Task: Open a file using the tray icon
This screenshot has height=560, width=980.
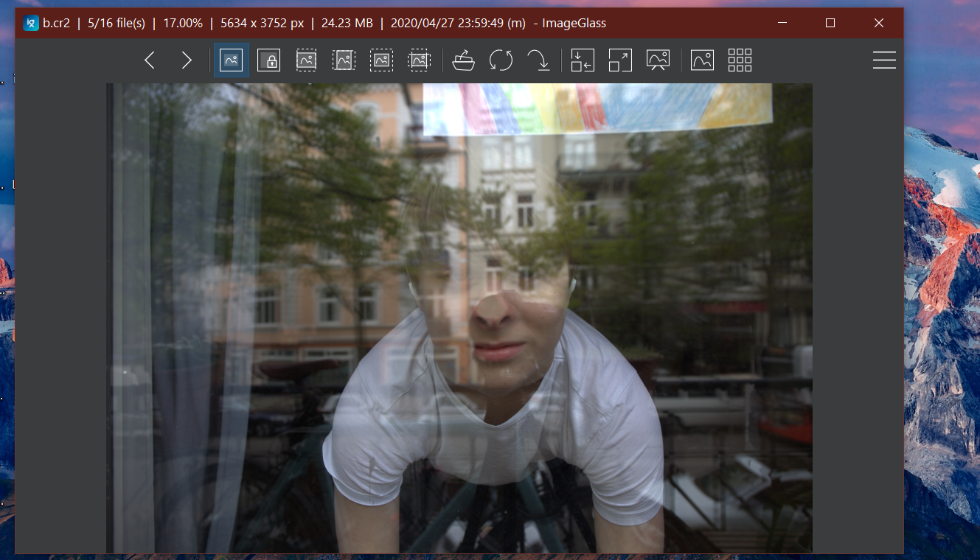Action: pos(463,60)
